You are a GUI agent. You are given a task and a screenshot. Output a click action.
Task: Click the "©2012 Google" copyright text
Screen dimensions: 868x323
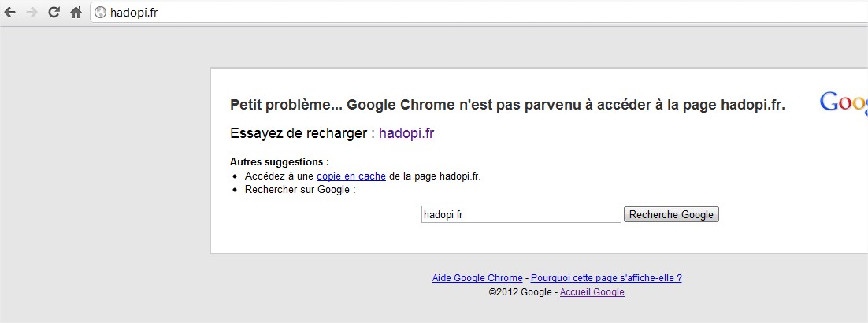tap(520, 292)
